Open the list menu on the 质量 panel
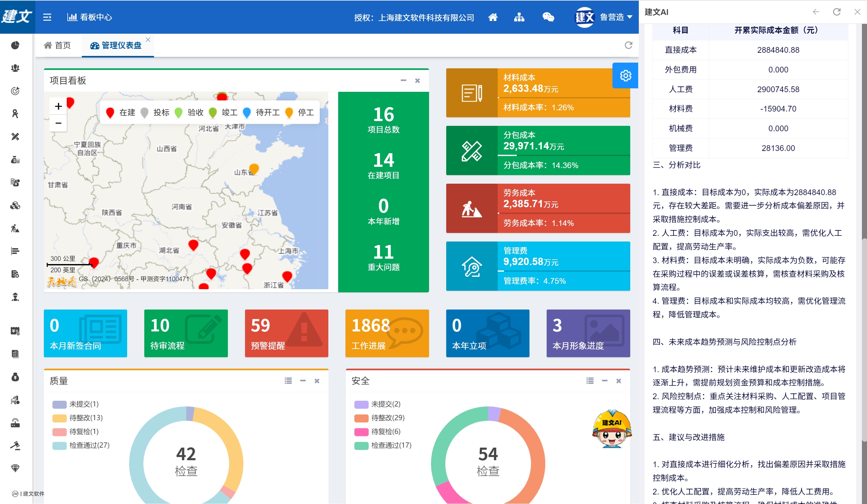The width and height of the screenshot is (867, 504). (x=288, y=381)
